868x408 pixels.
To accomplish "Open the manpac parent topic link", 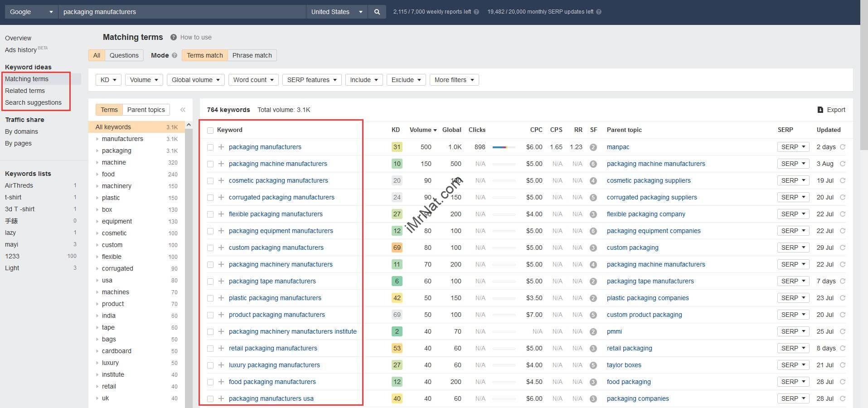I will point(618,147).
